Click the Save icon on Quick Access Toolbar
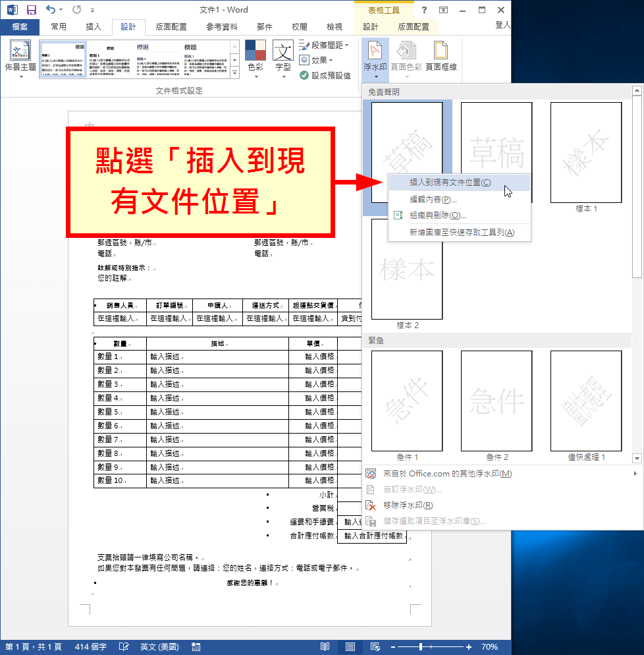The width and height of the screenshot is (644, 655). click(30, 9)
